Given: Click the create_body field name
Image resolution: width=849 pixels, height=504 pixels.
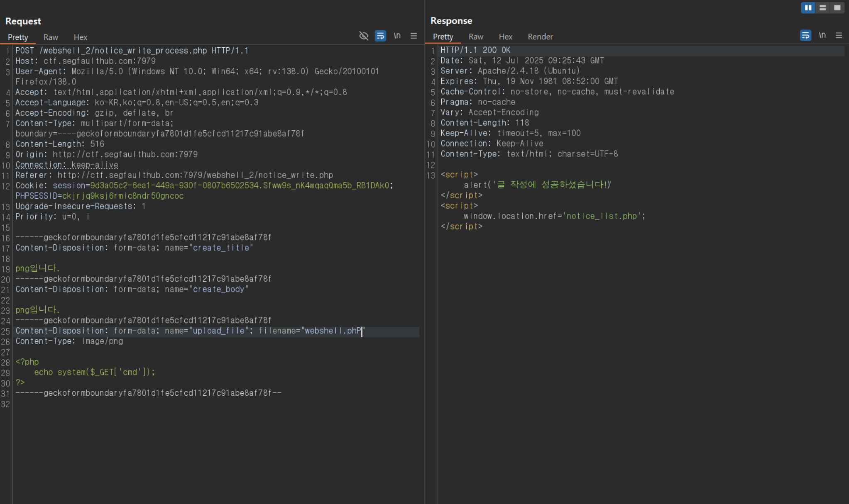Looking at the screenshot, I should pos(219,289).
